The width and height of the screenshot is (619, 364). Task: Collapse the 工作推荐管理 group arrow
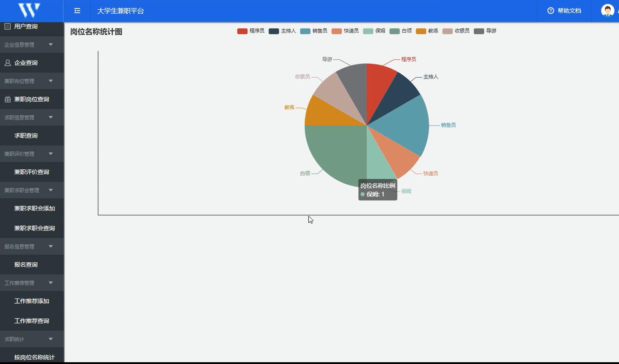coord(50,283)
